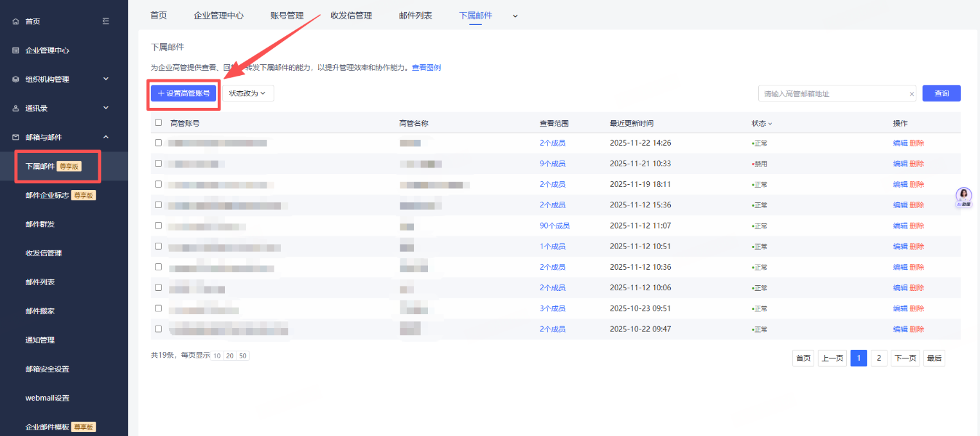The width and height of the screenshot is (980, 436).
Task: Open 邮件群发 in sidebar
Action: (40, 224)
